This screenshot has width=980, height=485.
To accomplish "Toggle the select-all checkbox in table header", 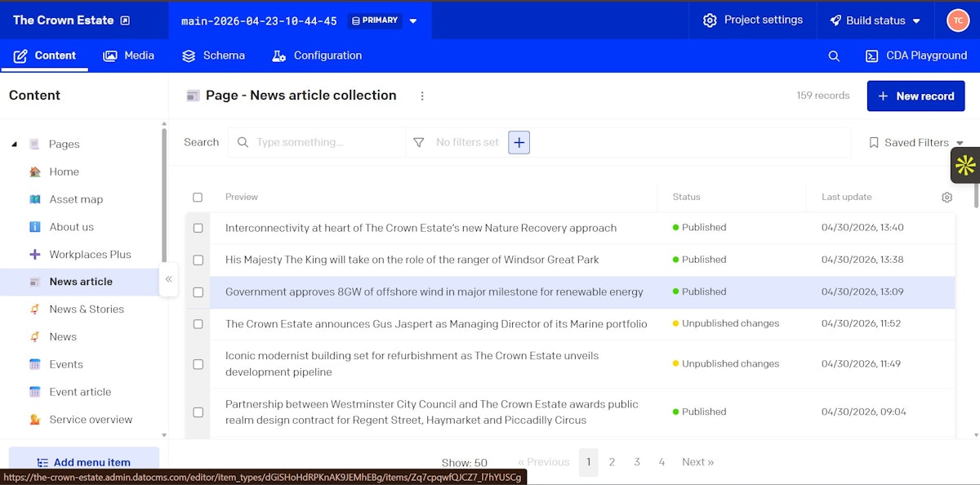I will tap(198, 197).
